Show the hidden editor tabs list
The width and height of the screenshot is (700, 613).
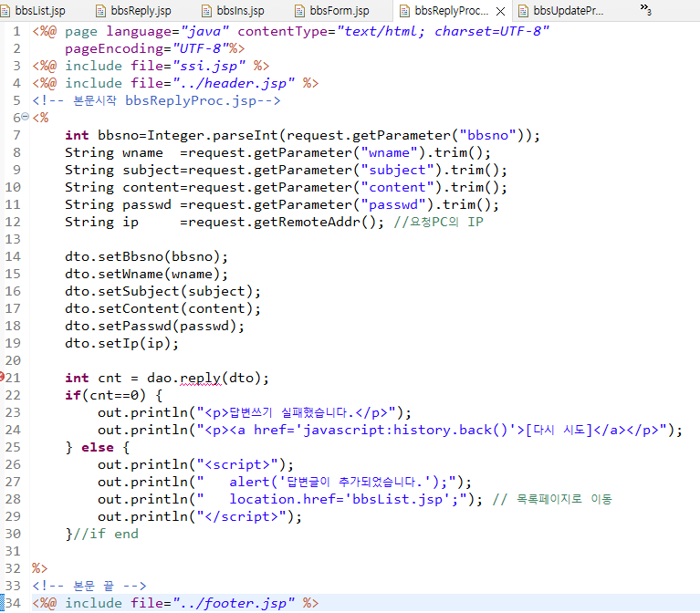click(x=645, y=9)
